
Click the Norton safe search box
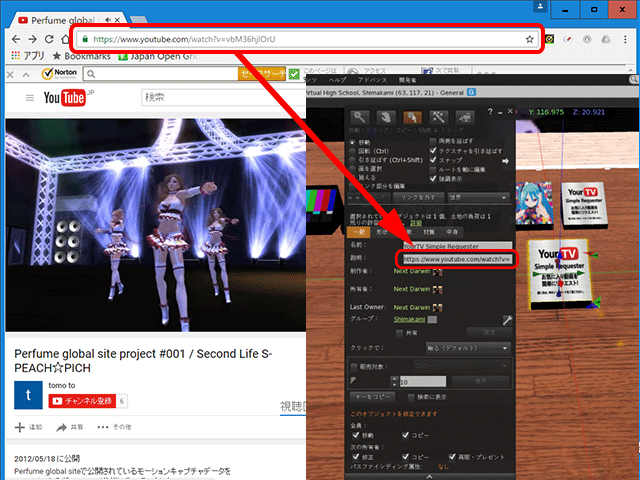160,74
